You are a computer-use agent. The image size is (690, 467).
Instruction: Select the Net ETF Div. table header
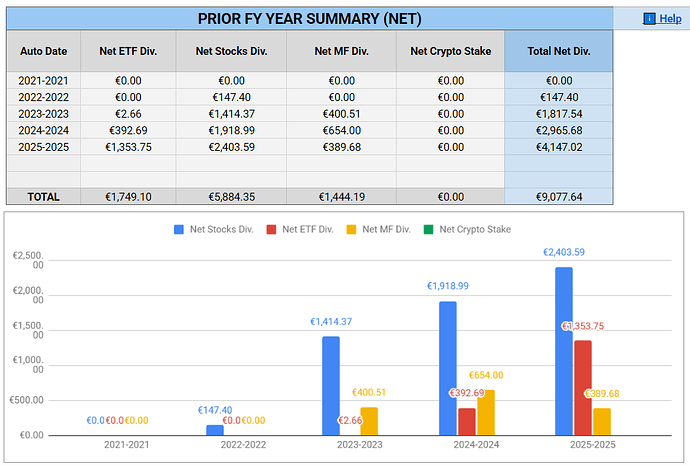127,51
